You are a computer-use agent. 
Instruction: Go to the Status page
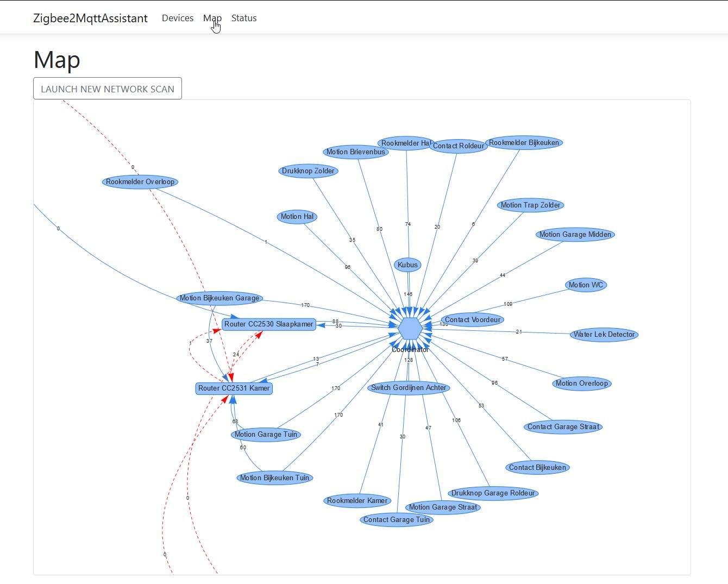tap(244, 18)
